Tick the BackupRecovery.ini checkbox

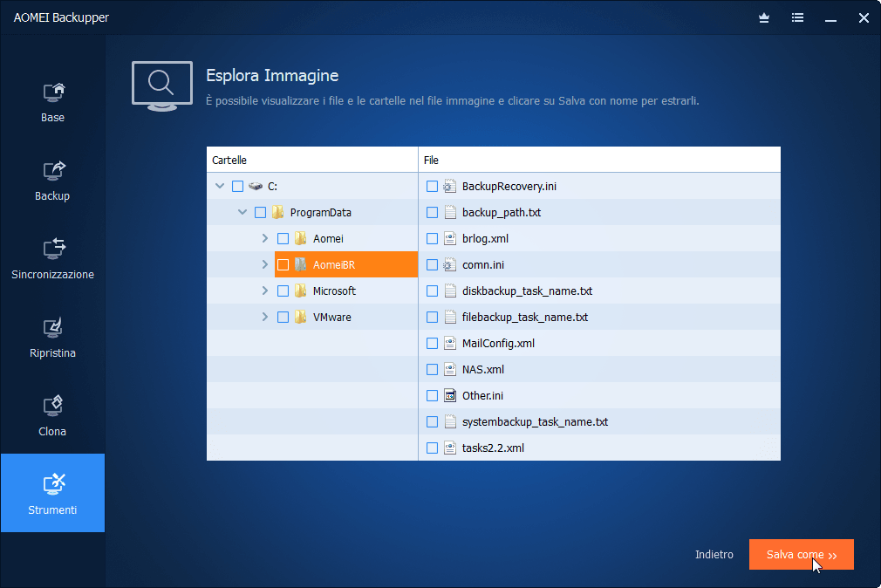tap(432, 186)
